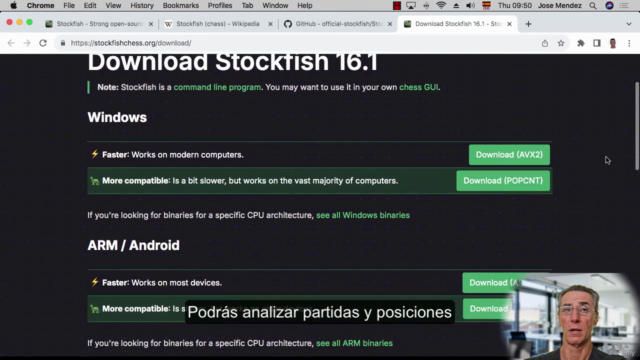Close the Download Stockfish 16.1 tab
The width and height of the screenshot is (640, 360).
(x=509, y=24)
